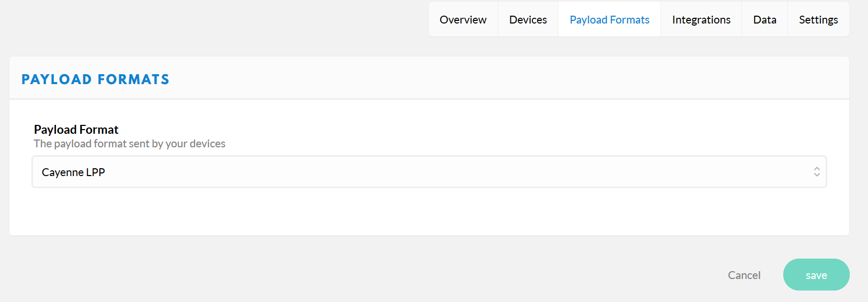Click the PAYLOAD FORMATS blue heading
Viewport: 868px width, 302px height.
[x=95, y=79]
